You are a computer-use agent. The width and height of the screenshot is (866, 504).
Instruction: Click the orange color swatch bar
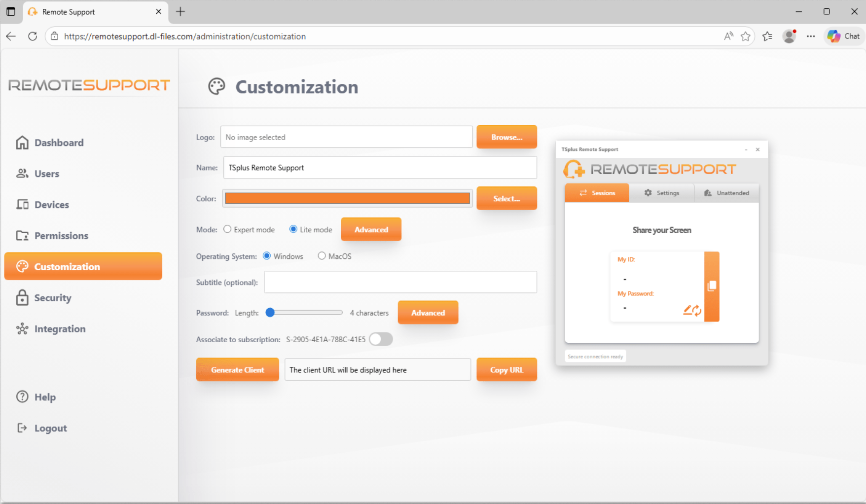(x=348, y=198)
